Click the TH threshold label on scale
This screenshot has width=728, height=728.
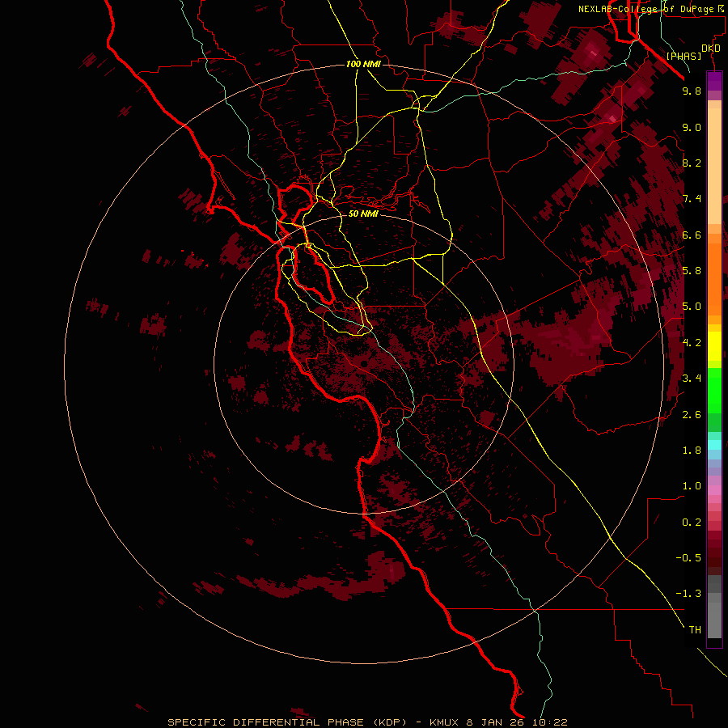point(695,630)
